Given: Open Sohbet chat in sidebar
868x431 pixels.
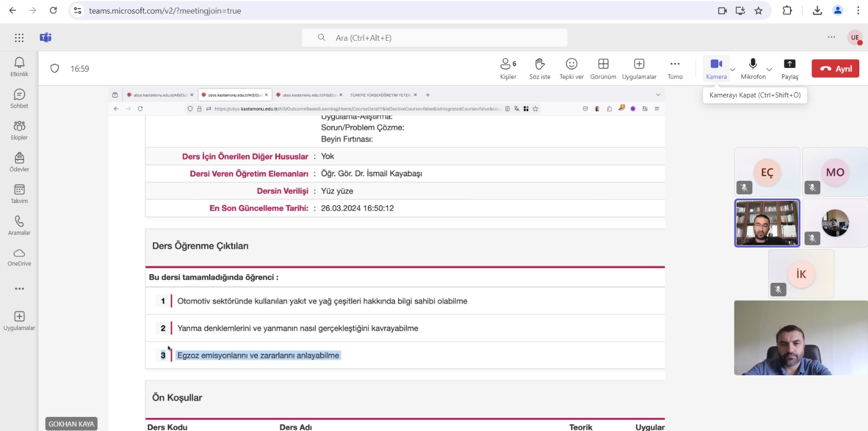Looking at the screenshot, I should click(20, 99).
